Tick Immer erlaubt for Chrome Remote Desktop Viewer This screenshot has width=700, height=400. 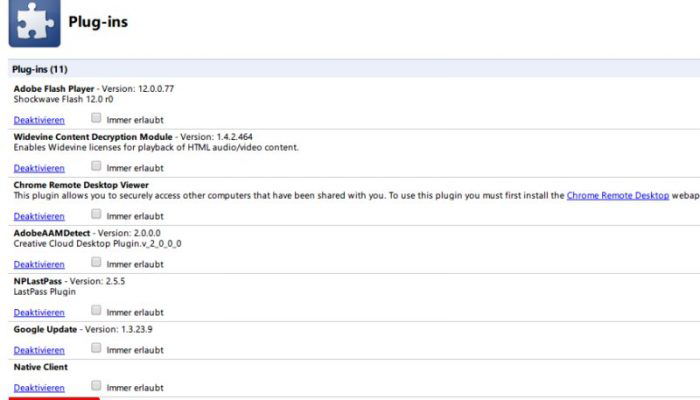[x=96, y=214]
